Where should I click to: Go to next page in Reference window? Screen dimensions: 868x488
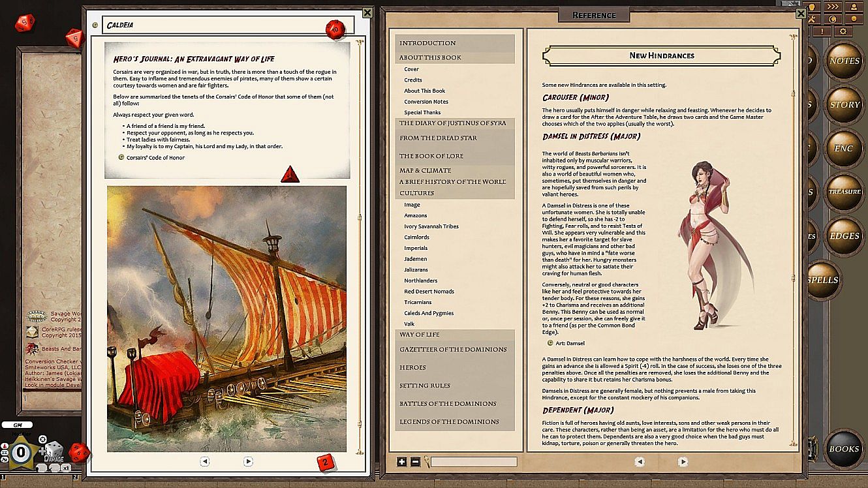pyautogui.click(x=683, y=461)
